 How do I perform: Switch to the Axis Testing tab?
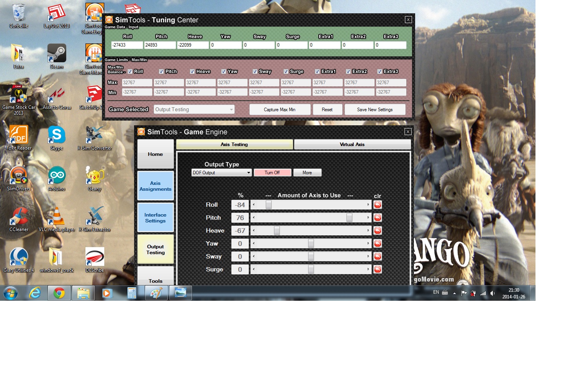[234, 145]
